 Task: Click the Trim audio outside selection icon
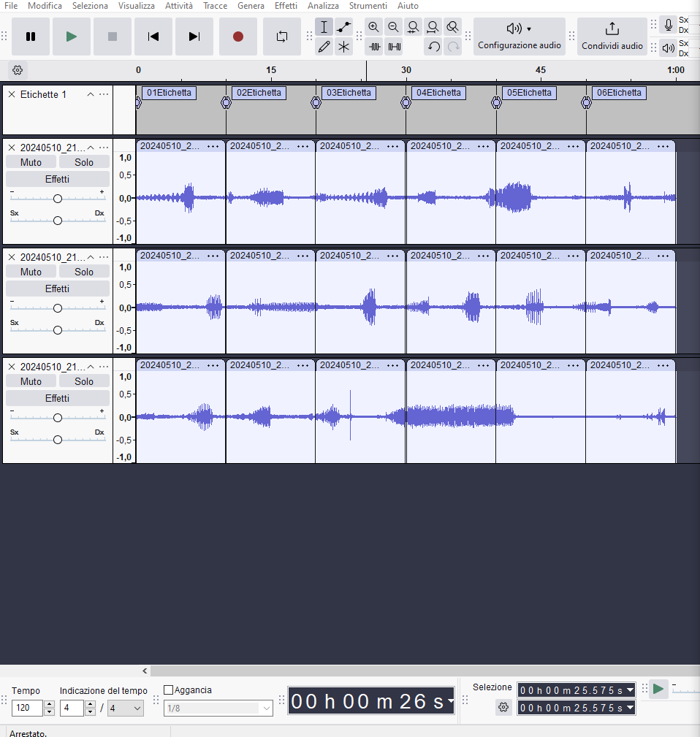point(374,47)
